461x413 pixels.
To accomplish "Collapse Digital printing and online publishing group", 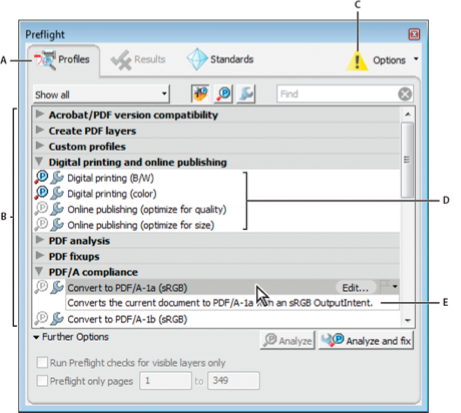I will pyautogui.click(x=39, y=162).
